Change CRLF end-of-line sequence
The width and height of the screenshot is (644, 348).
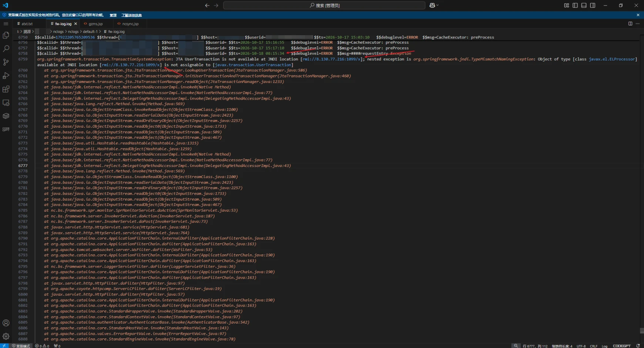click(x=594, y=346)
